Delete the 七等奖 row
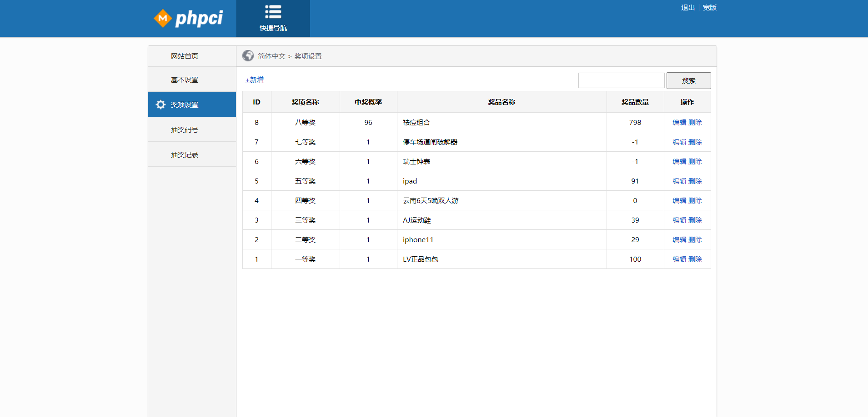This screenshot has width=868, height=417. tap(695, 142)
